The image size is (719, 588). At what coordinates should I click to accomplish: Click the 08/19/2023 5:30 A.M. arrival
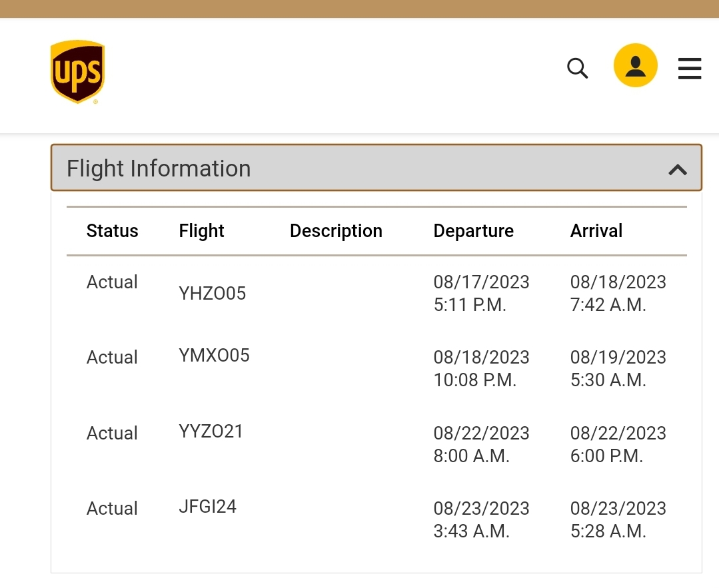click(x=618, y=368)
